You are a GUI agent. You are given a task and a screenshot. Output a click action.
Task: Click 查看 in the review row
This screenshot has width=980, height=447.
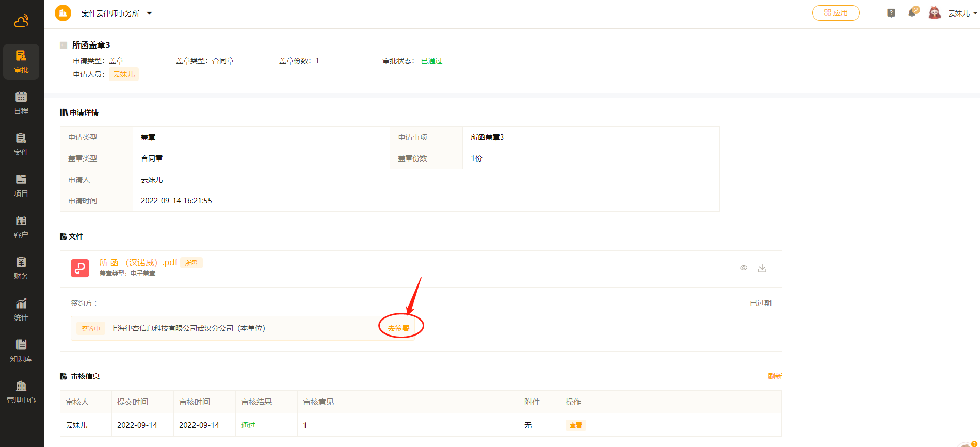tap(575, 425)
